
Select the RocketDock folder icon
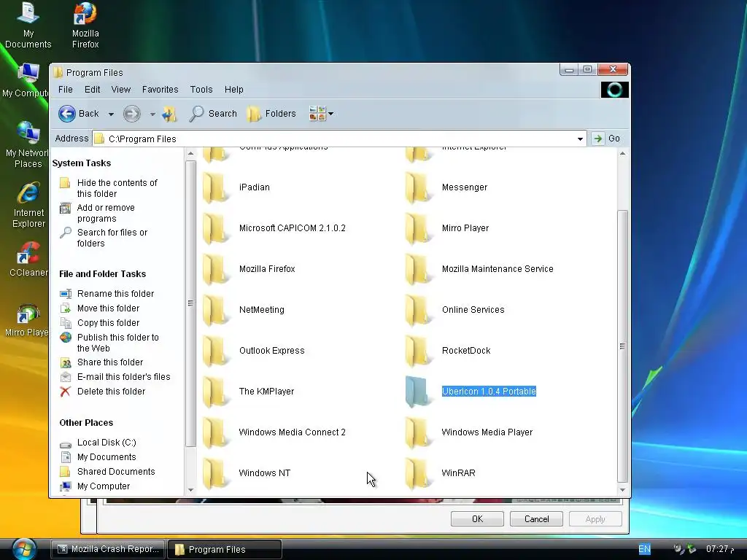[419, 351]
